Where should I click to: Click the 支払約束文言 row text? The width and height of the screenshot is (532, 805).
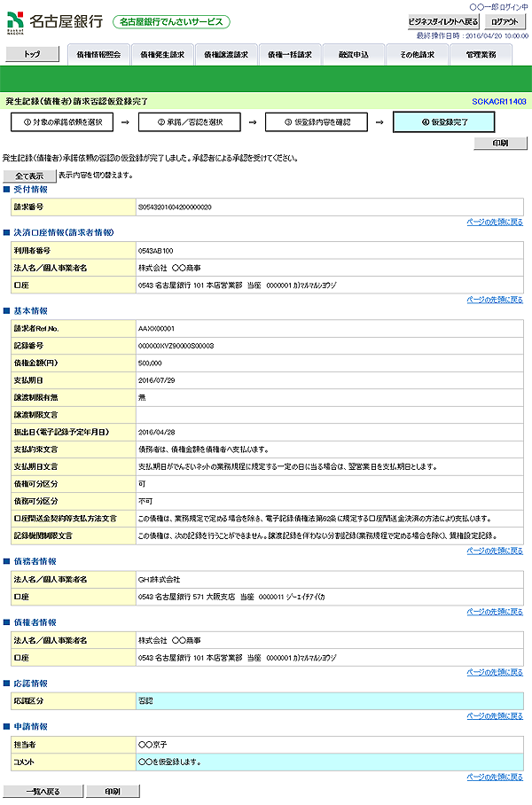point(203,449)
